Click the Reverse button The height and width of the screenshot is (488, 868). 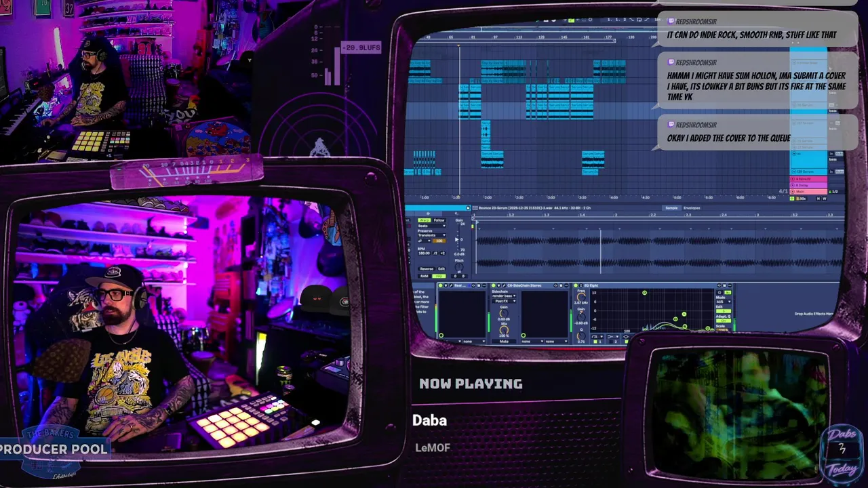coord(427,268)
